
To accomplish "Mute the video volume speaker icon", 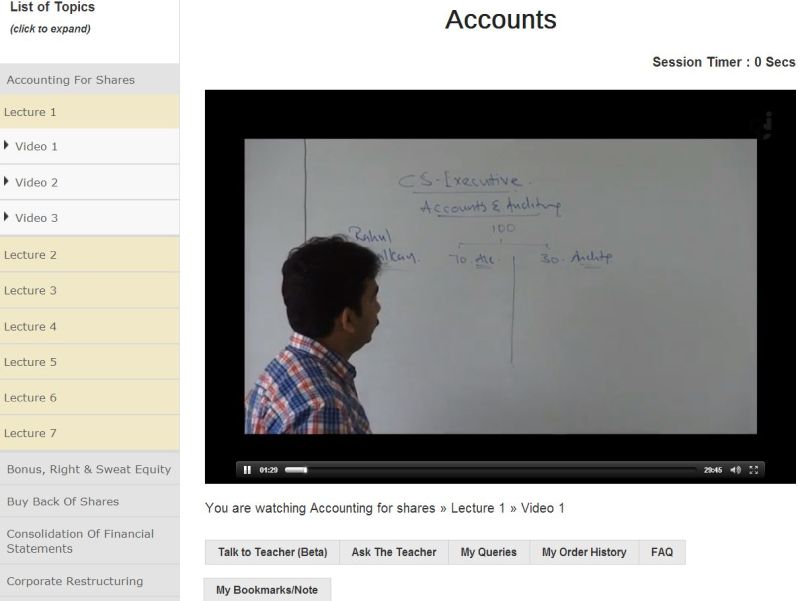I will (735, 470).
